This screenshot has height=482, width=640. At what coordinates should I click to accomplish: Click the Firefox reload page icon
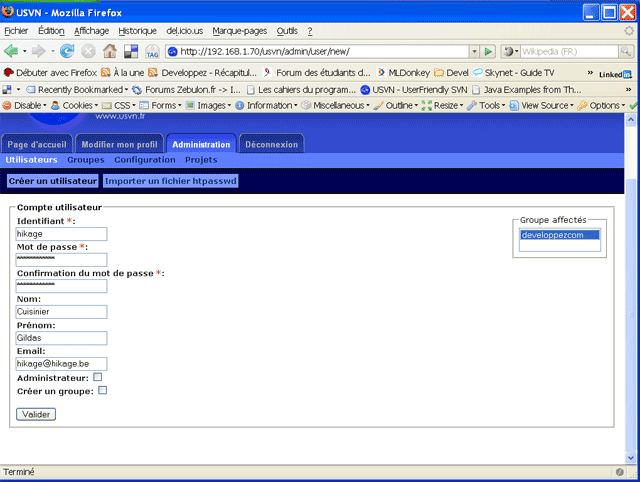pos(67,51)
